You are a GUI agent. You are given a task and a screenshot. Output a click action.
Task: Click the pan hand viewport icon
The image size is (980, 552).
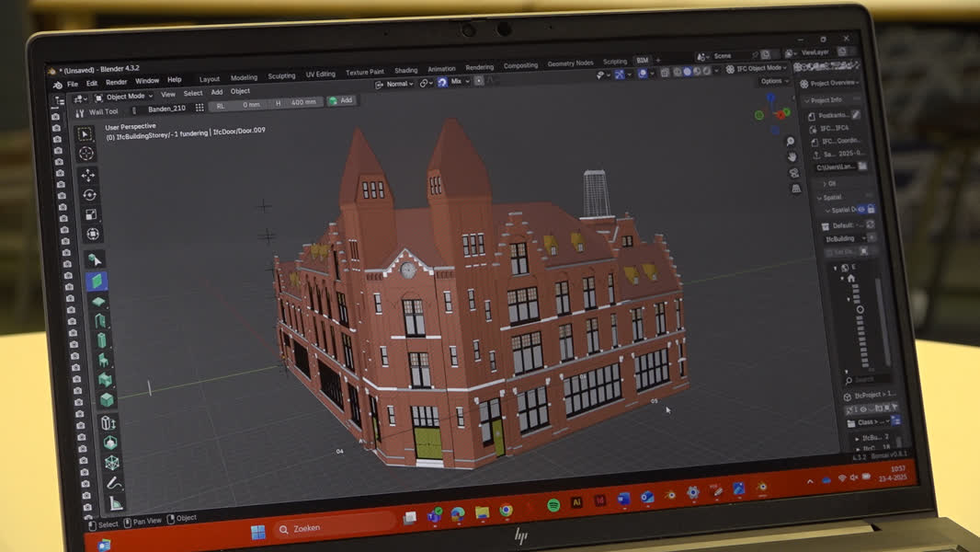pos(792,156)
